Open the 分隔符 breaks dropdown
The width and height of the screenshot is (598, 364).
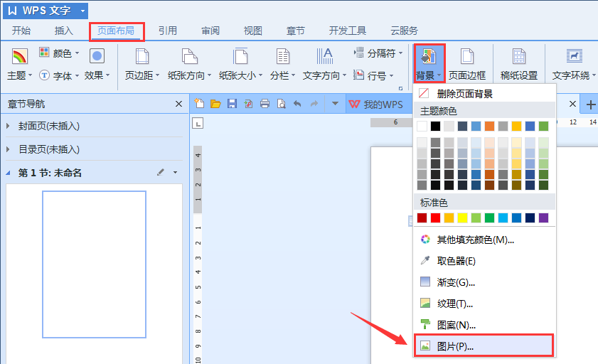point(378,53)
